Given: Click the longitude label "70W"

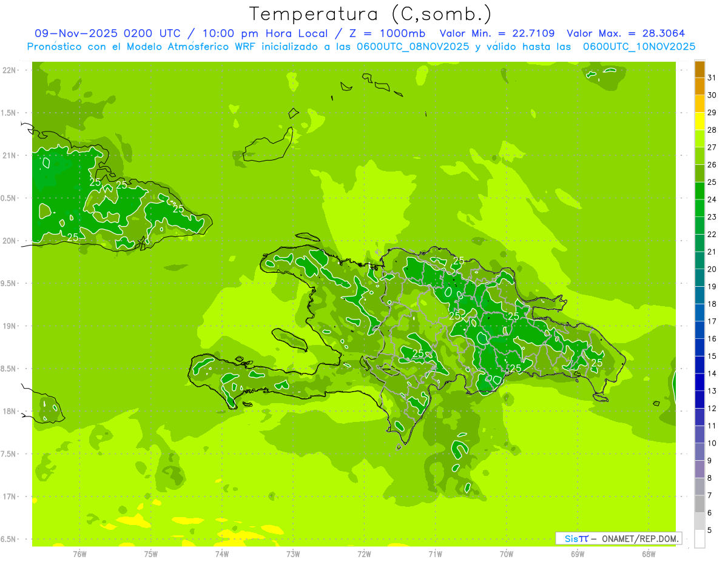Looking at the screenshot, I should click(506, 554).
